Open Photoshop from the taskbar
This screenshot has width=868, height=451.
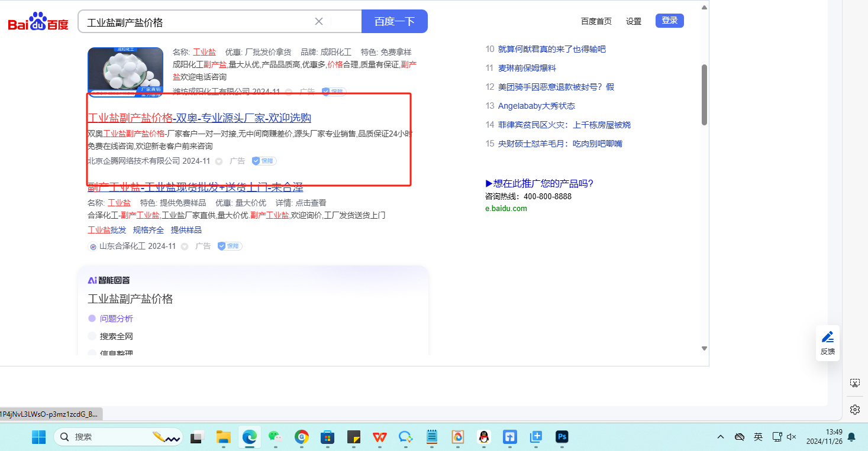[x=562, y=437]
